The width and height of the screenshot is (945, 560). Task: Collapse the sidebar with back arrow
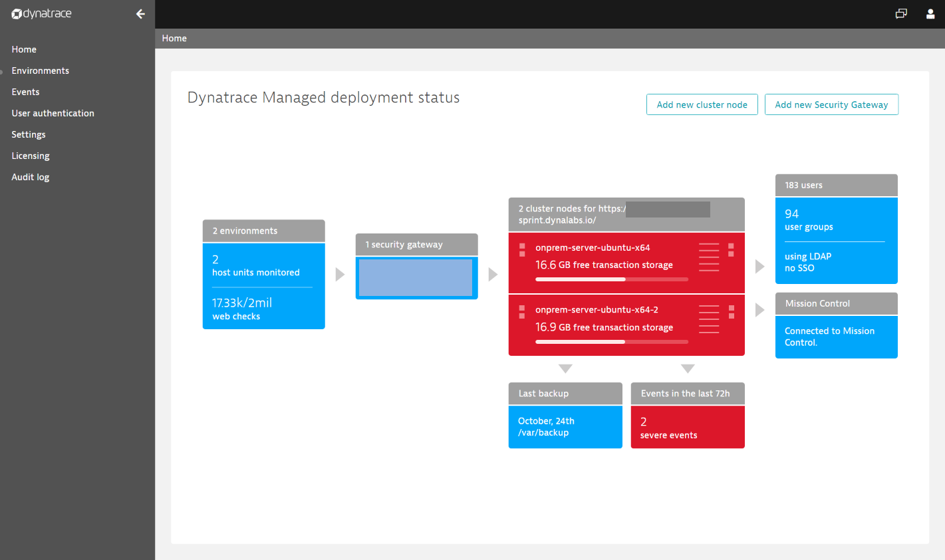point(140,14)
